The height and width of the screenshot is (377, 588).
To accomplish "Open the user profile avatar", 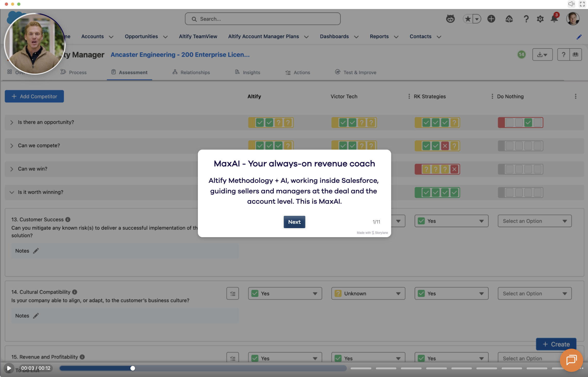I will coord(573,19).
